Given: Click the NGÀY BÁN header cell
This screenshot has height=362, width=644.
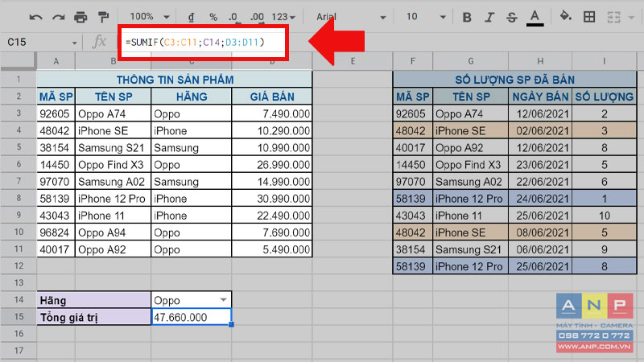Looking at the screenshot, I should click(540, 97).
